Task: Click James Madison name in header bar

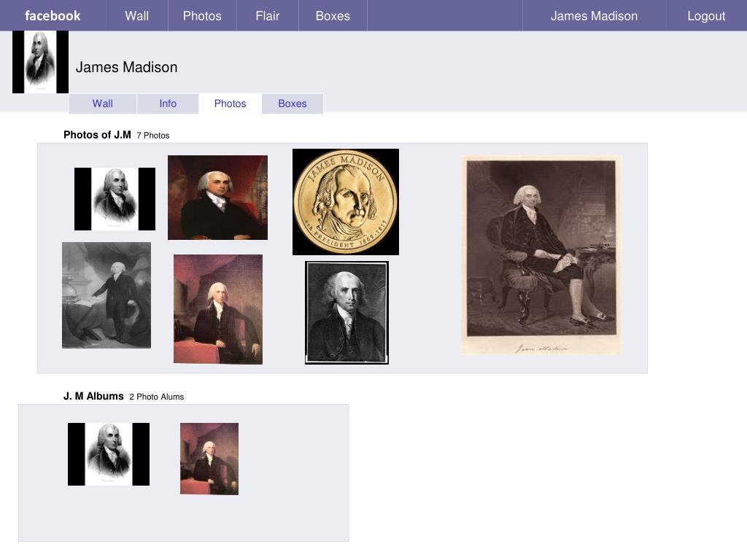Action: [594, 16]
